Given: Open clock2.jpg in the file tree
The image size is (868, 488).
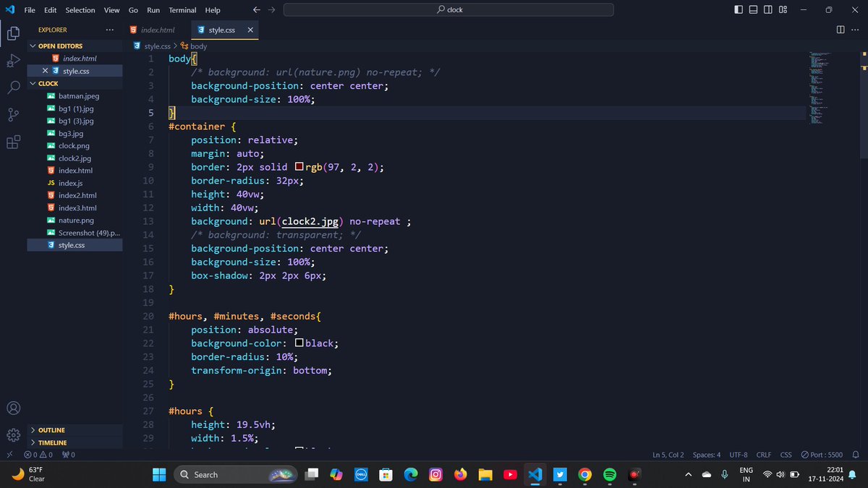Looking at the screenshot, I should click(x=75, y=158).
